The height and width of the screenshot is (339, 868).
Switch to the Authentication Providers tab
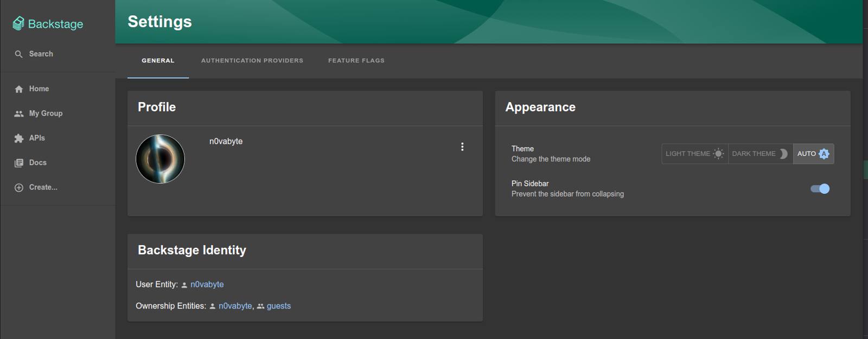[x=252, y=61]
